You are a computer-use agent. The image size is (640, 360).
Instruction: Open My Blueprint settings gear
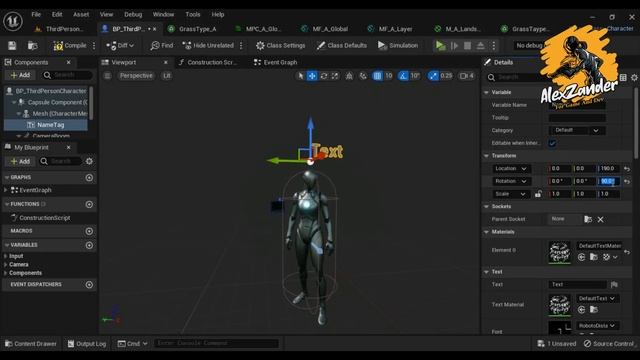[89, 161]
